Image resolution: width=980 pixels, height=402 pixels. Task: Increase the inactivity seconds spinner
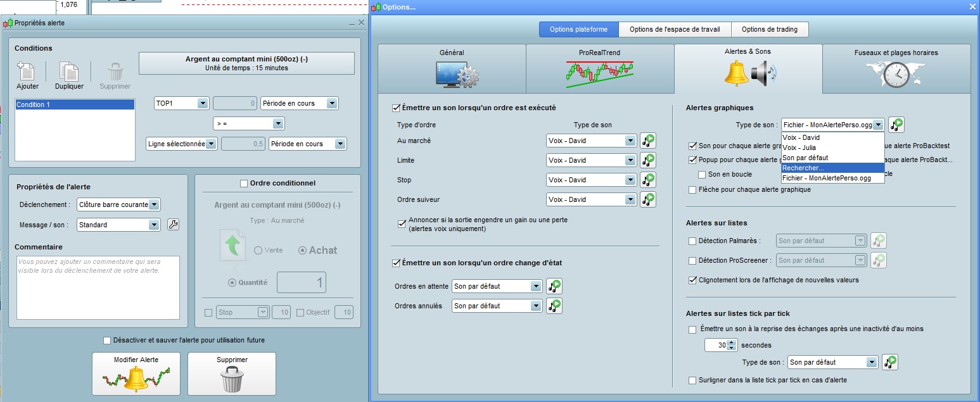pyautogui.click(x=732, y=342)
